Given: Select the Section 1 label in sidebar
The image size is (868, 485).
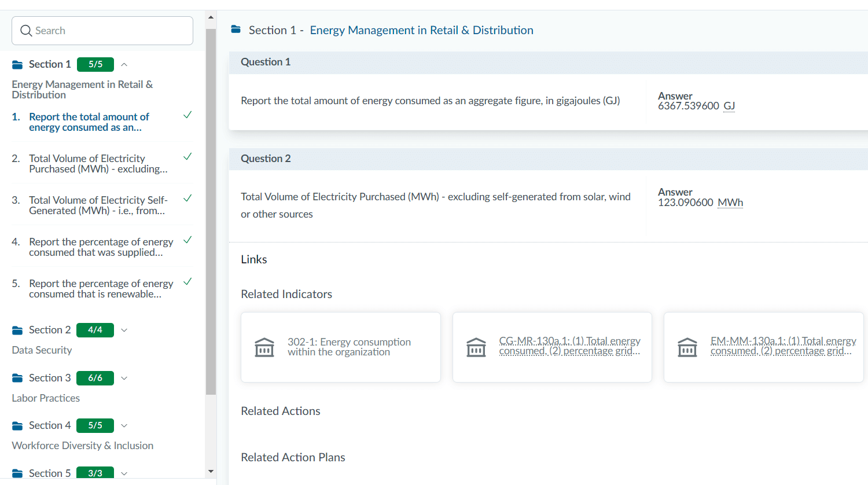Looking at the screenshot, I should 50,64.
